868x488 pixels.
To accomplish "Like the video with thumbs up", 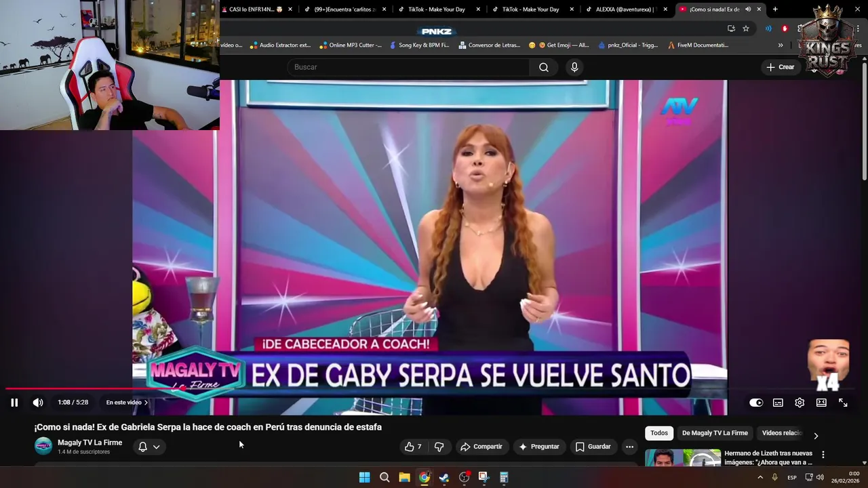I will [413, 447].
